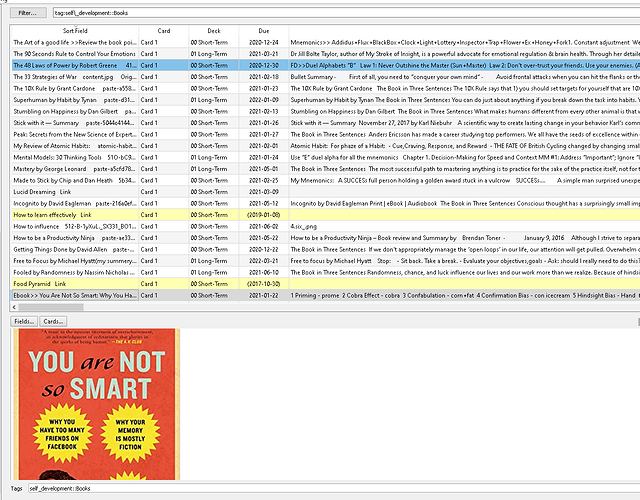Click due date 2022-01-09
This screenshot has height=500, width=640.
point(264,100)
